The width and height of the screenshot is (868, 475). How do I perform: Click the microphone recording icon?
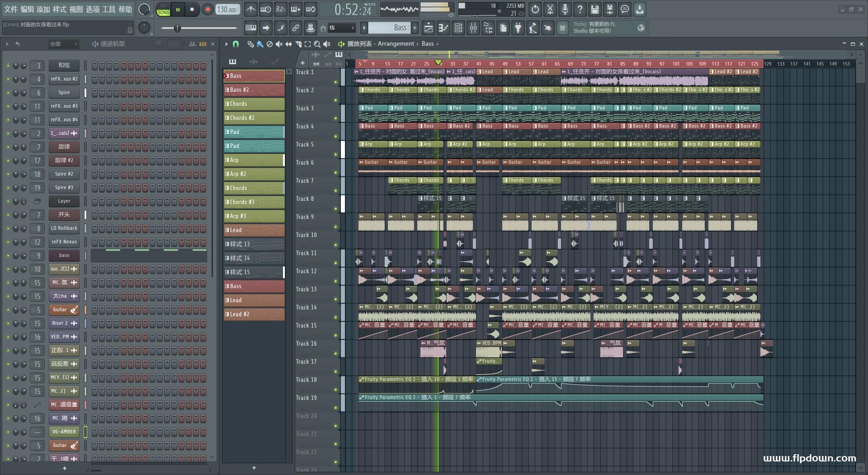pyautogui.click(x=565, y=9)
